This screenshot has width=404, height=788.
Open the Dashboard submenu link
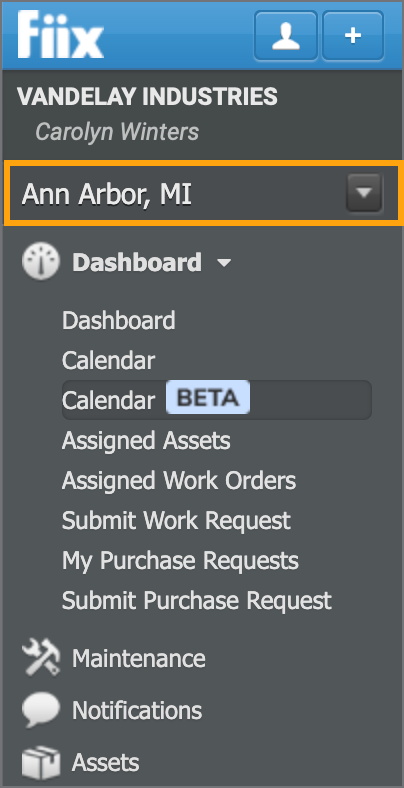119,320
